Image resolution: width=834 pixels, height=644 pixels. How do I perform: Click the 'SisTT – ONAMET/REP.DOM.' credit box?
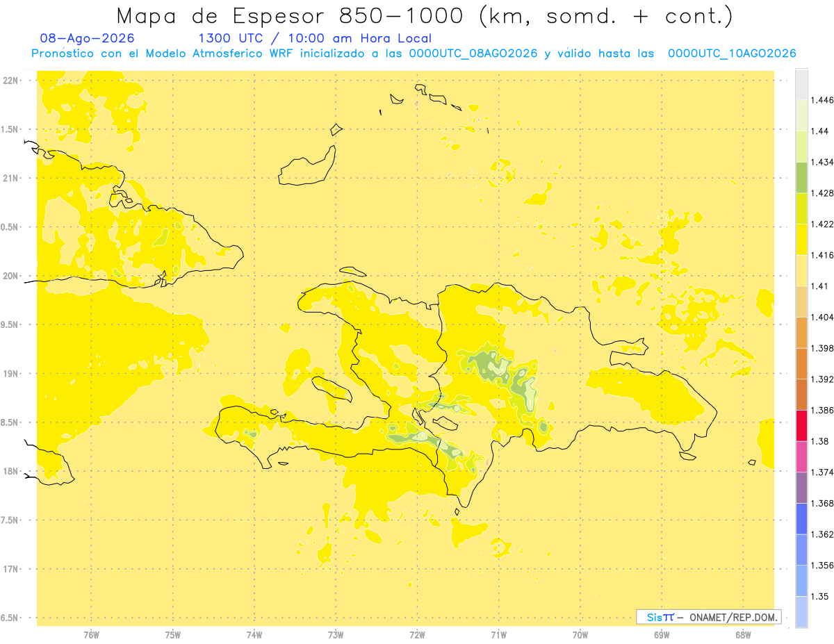tap(709, 617)
